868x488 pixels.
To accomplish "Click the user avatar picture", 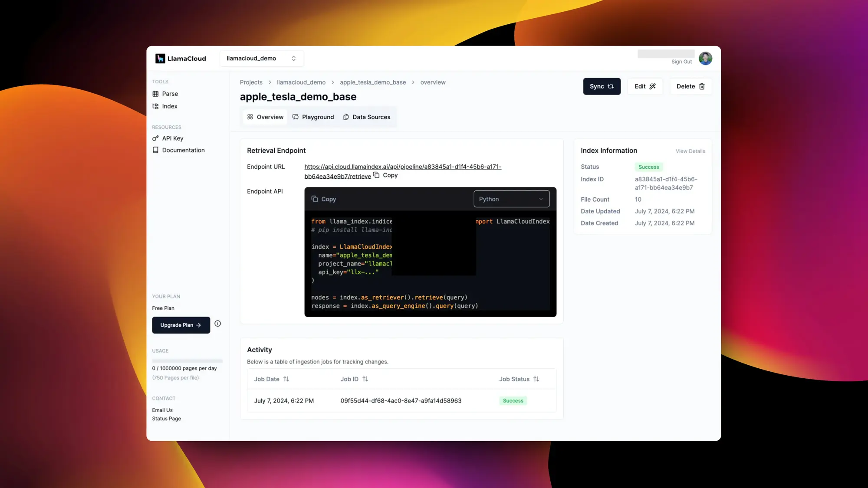I will [705, 59].
